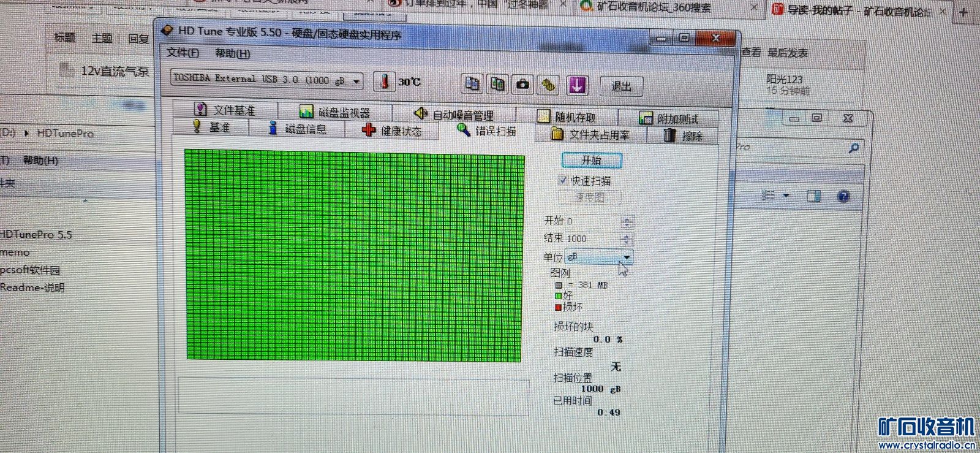Click the search magnifier in Explorer window
Viewport: 980px width, 453px height.
854,147
